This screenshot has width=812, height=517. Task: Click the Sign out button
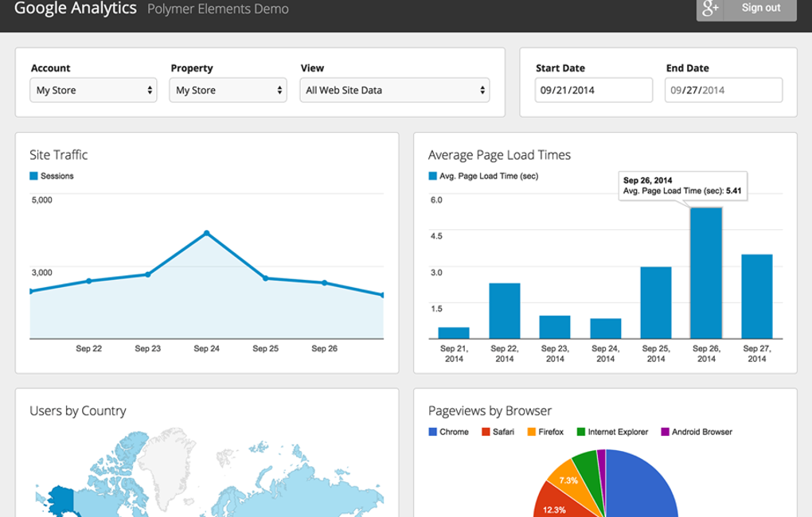pyautogui.click(x=760, y=8)
